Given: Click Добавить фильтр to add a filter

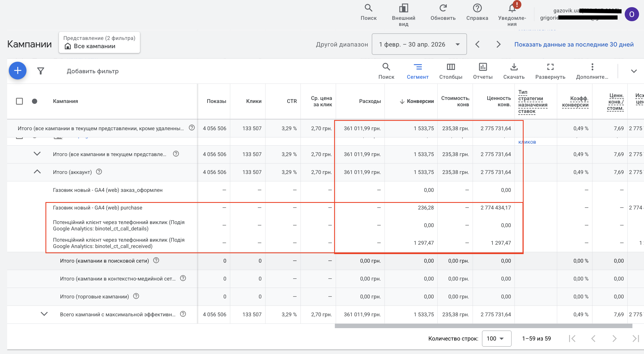Looking at the screenshot, I should click(x=93, y=71).
